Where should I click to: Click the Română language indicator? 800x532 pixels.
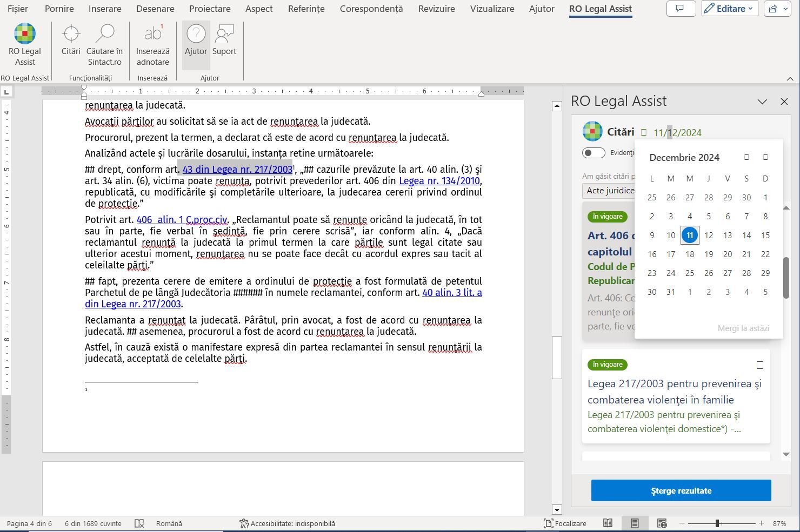[x=169, y=523]
